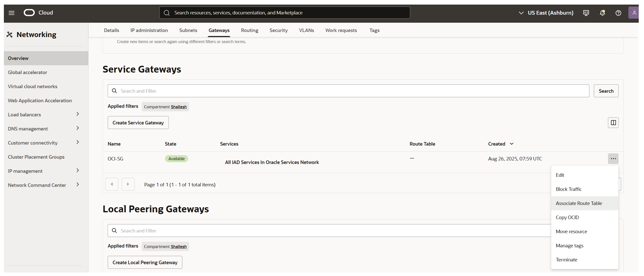
Task: Open the Shailesh compartment filter under Service Gateways
Action: 179,107
